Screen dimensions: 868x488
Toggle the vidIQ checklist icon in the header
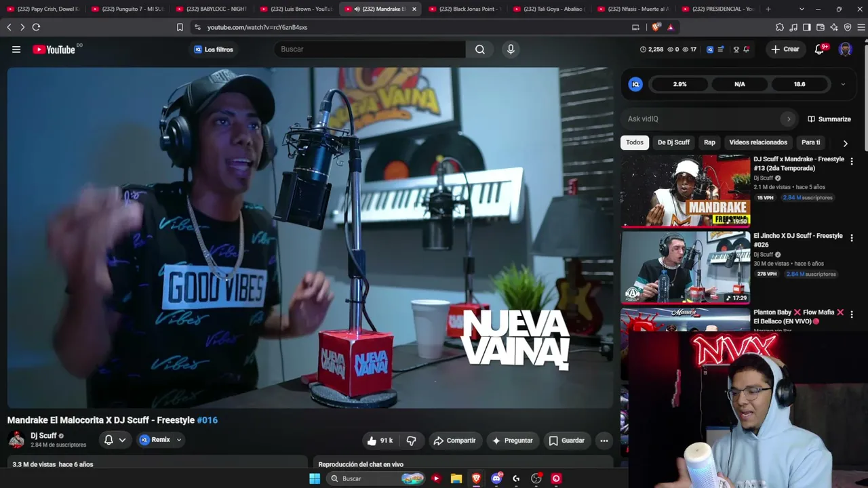coord(721,49)
